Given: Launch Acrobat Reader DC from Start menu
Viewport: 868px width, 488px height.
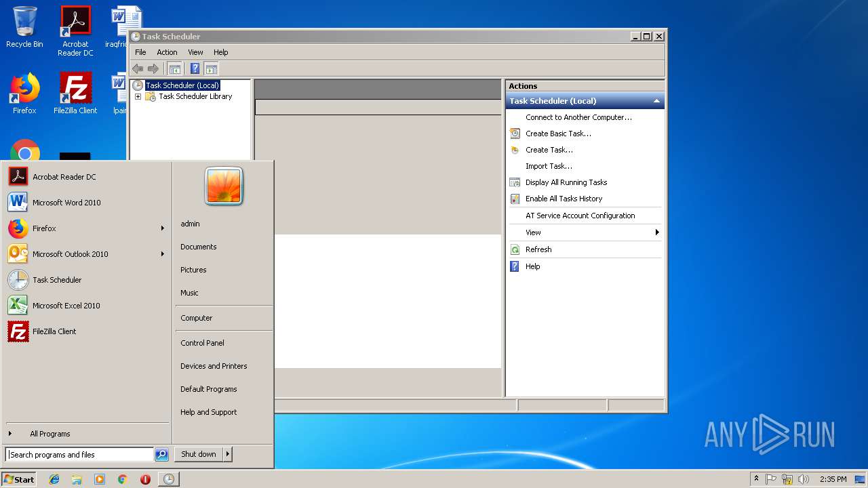Looking at the screenshot, I should (x=86, y=177).
